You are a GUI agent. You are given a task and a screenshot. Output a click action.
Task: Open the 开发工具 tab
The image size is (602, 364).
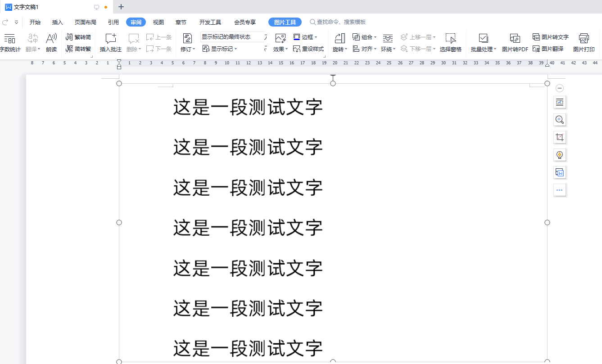tap(210, 22)
